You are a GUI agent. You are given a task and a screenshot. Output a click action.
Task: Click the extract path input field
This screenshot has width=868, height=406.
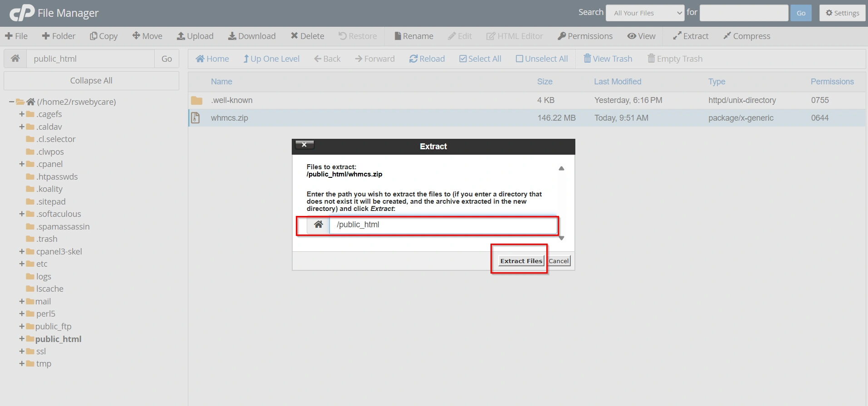443,225
